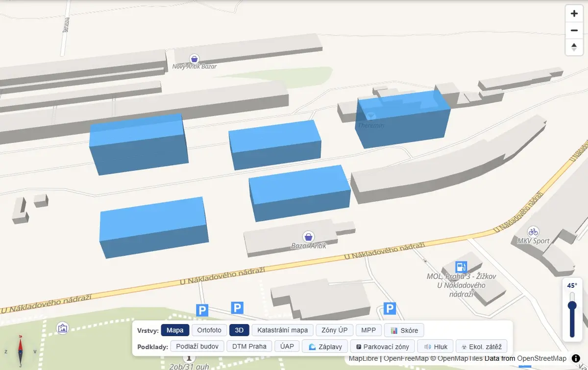This screenshot has height=370, width=588.
Task: Click the zoom in (+) control
Action: (x=574, y=13)
